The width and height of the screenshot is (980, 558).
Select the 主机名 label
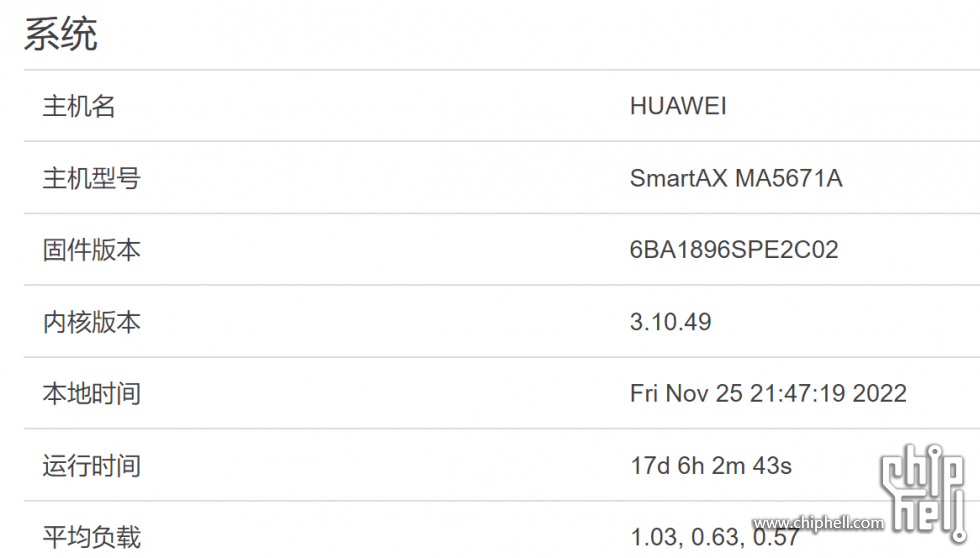point(79,106)
